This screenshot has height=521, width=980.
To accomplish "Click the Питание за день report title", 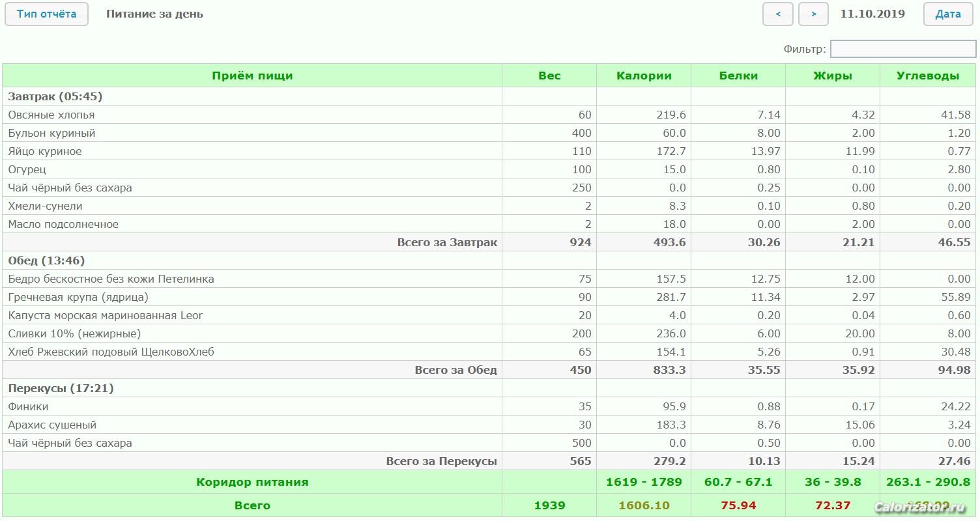I will pyautogui.click(x=154, y=14).
